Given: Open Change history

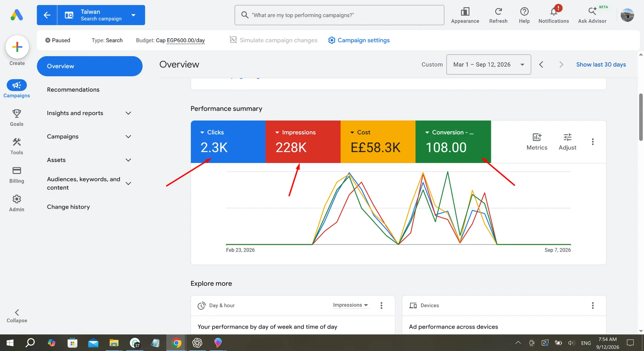Looking at the screenshot, I should (68, 207).
